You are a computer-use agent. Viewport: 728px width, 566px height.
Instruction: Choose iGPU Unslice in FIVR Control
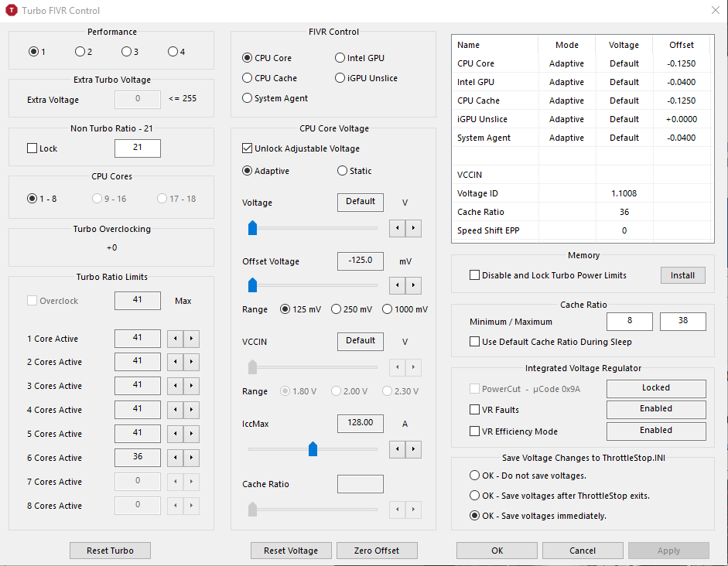367,78
